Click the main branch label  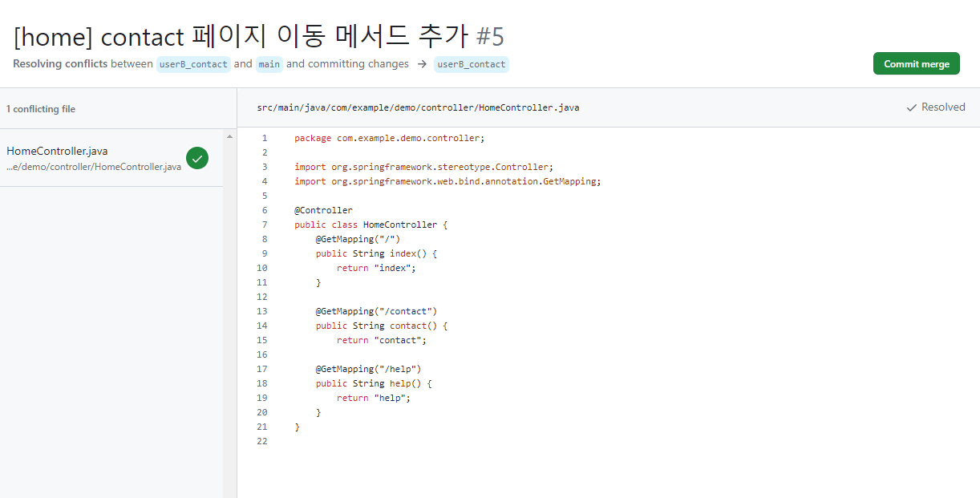(x=269, y=64)
